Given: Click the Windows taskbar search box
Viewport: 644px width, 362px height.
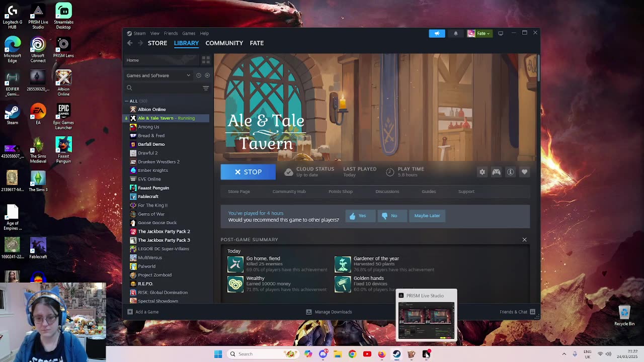Looking at the screenshot, I should (263, 354).
